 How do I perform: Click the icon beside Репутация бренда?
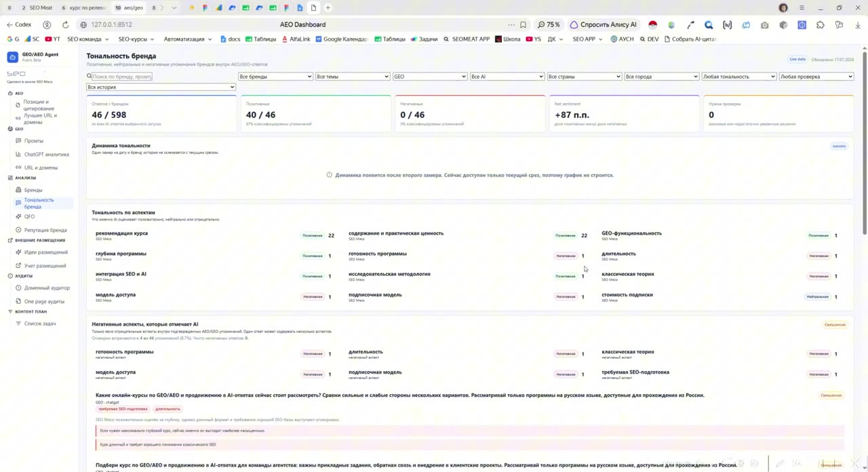pos(18,230)
